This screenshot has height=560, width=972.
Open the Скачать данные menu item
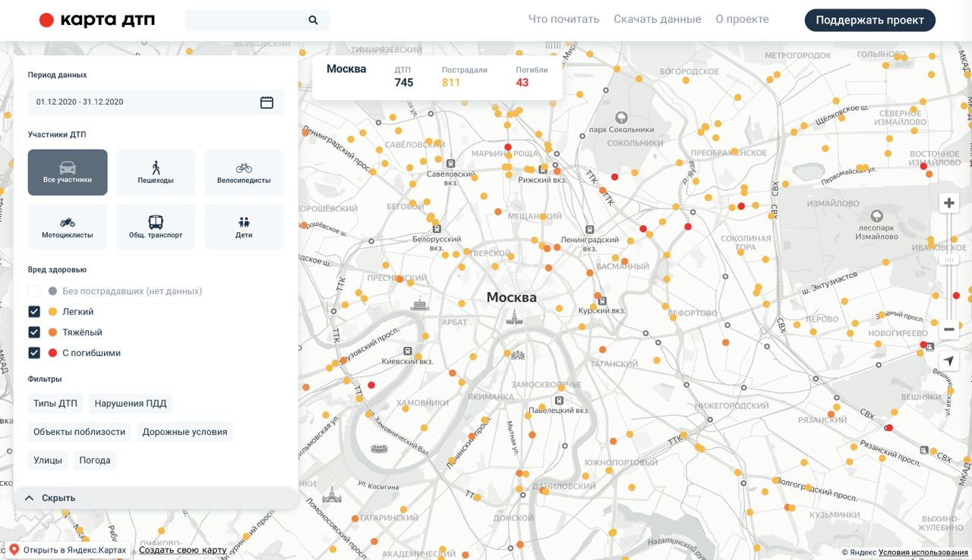(x=658, y=19)
